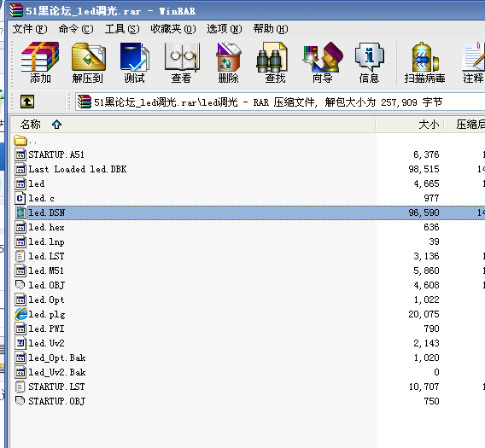Click size value 10,707
This screenshot has width=485, height=448.
[x=424, y=387]
